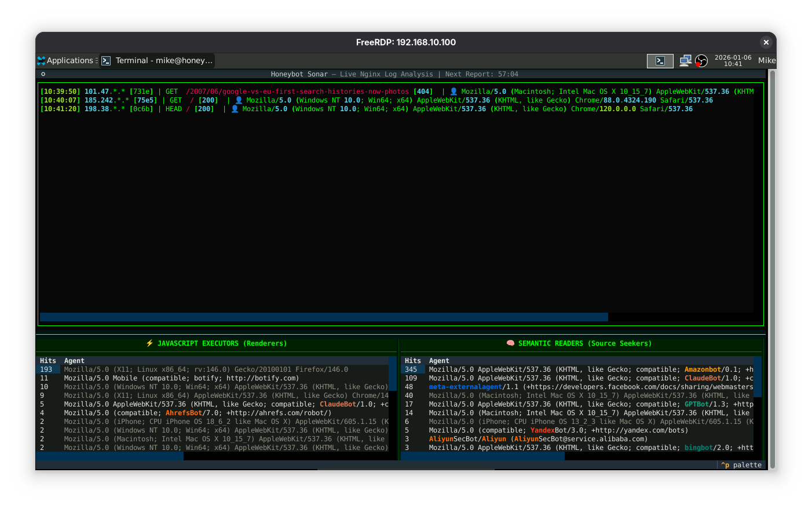812x509 pixels.
Task: Click the lightning icon by JAVASCRIPT EXECUTORS
Action: pyautogui.click(x=149, y=343)
